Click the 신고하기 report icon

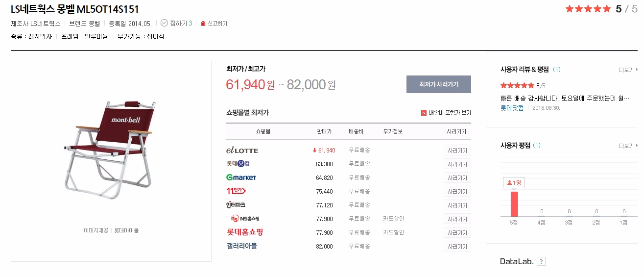(x=203, y=24)
